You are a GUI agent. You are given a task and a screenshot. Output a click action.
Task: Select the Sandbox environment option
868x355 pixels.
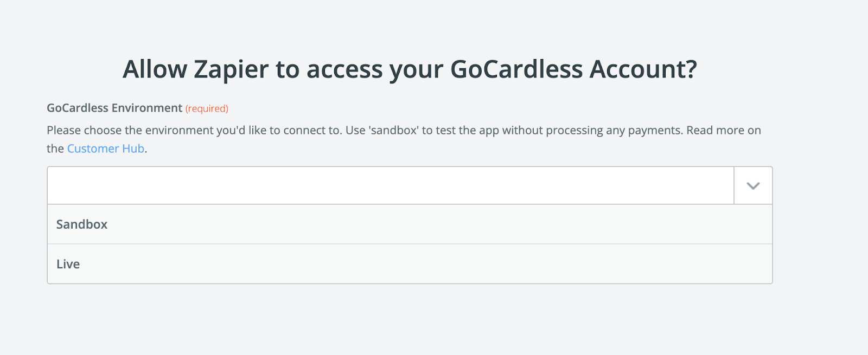tap(82, 224)
